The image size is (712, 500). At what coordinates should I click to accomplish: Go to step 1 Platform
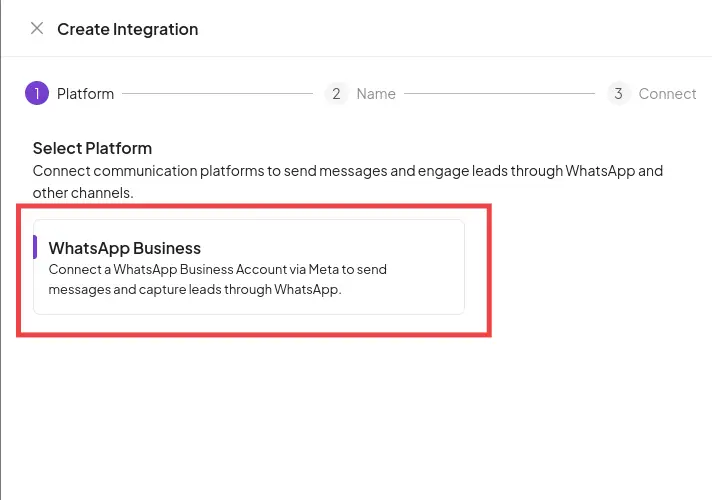[x=69, y=94]
